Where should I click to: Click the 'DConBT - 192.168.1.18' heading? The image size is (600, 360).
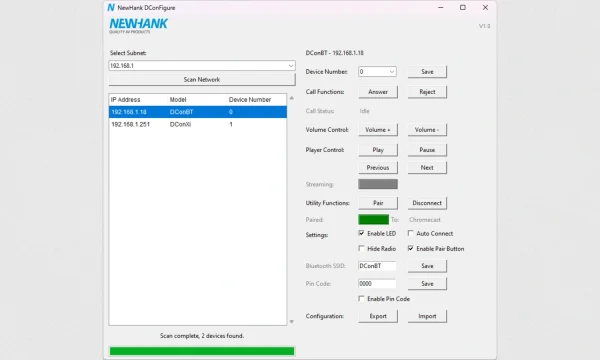tap(334, 53)
